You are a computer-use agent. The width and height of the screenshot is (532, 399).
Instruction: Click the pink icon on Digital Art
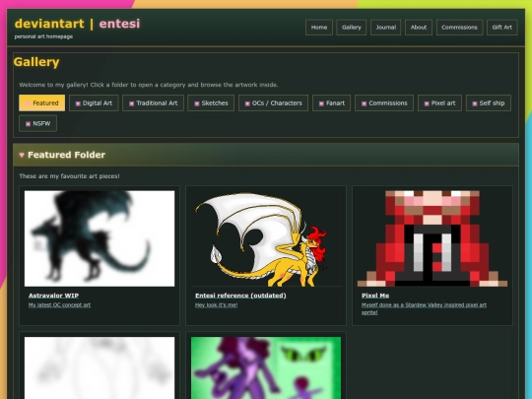pyautogui.click(x=78, y=103)
